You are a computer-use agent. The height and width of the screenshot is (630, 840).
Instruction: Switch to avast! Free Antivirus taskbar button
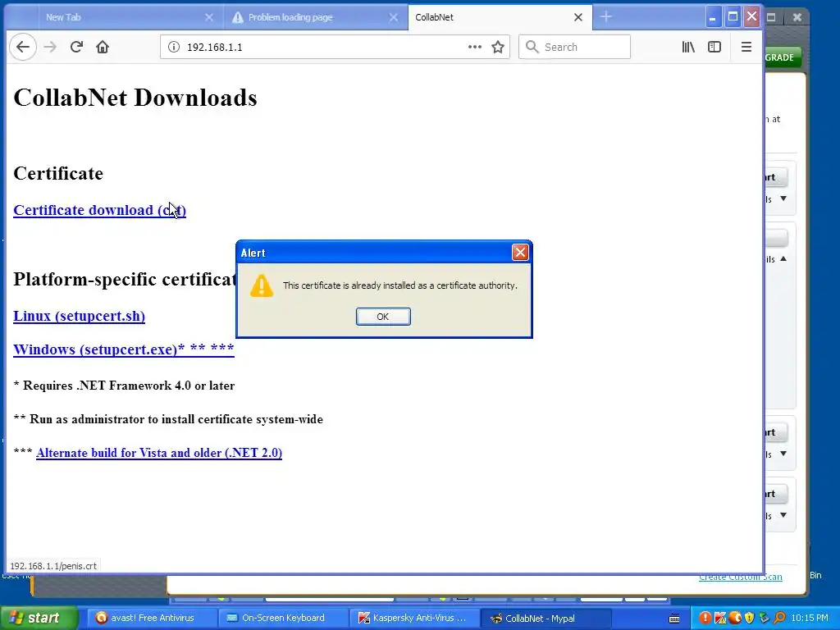151,618
